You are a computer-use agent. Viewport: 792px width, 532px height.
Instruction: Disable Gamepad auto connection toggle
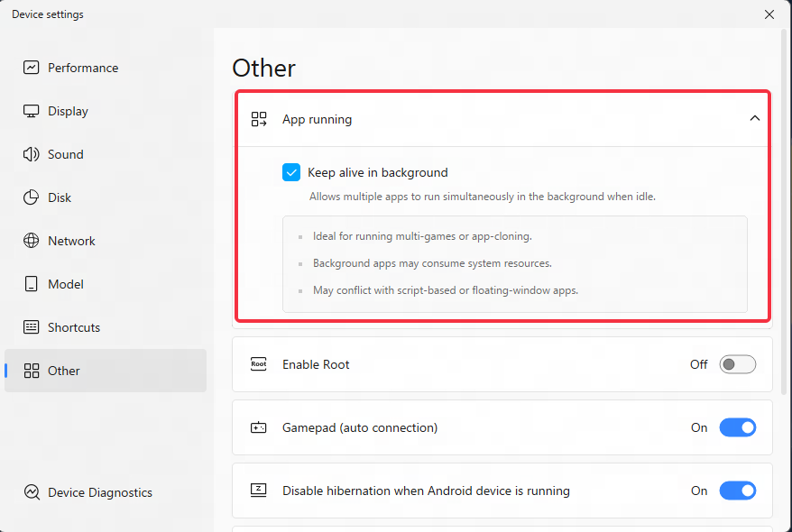(738, 427)
